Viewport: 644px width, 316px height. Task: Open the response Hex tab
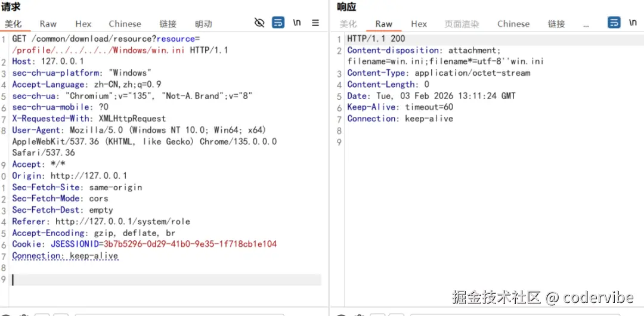coord(419,24)
